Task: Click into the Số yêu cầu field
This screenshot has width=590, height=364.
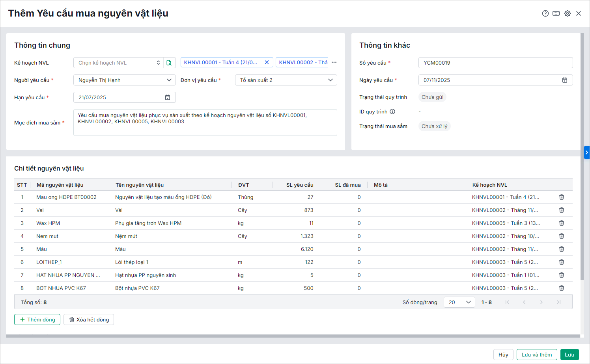Action: (x=495, y=63)
